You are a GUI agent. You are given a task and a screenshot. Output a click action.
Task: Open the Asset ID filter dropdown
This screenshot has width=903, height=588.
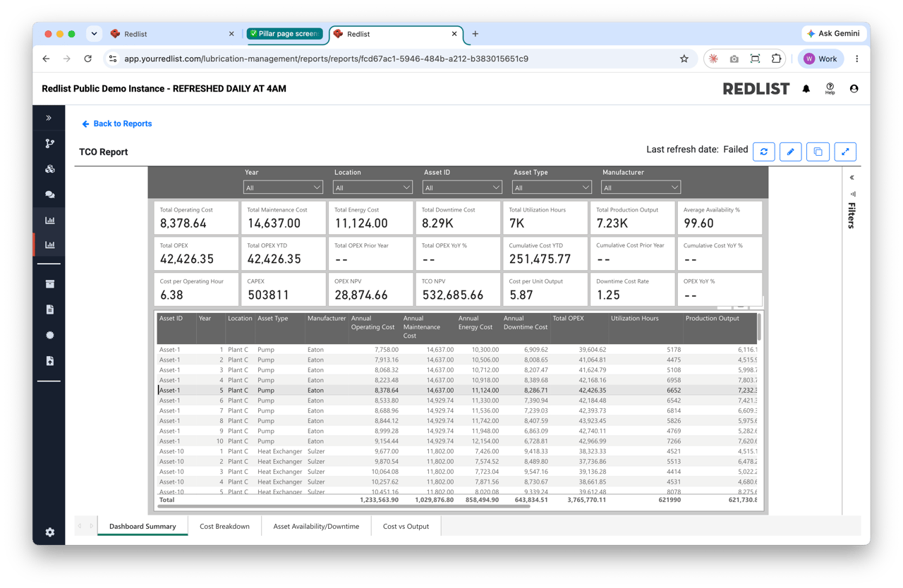pyautogui.click(x=462, y=188)
